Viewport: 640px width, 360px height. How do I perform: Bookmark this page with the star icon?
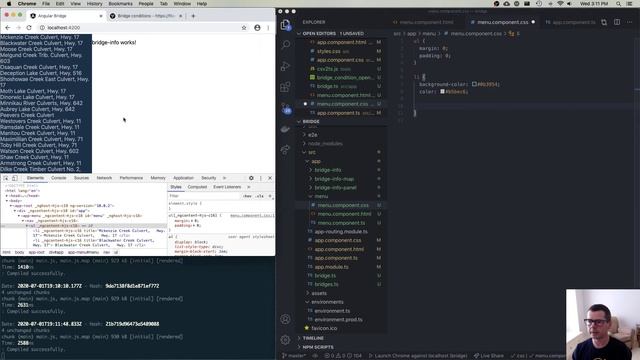(244, 27)
